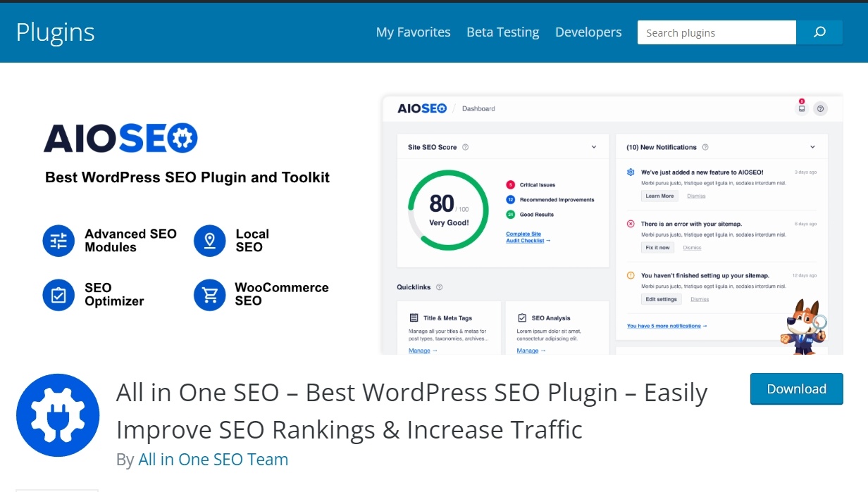This screenshot has height=492, width=868.
Task: Dismiss the sitemap error notification
Action: (692, 248)
